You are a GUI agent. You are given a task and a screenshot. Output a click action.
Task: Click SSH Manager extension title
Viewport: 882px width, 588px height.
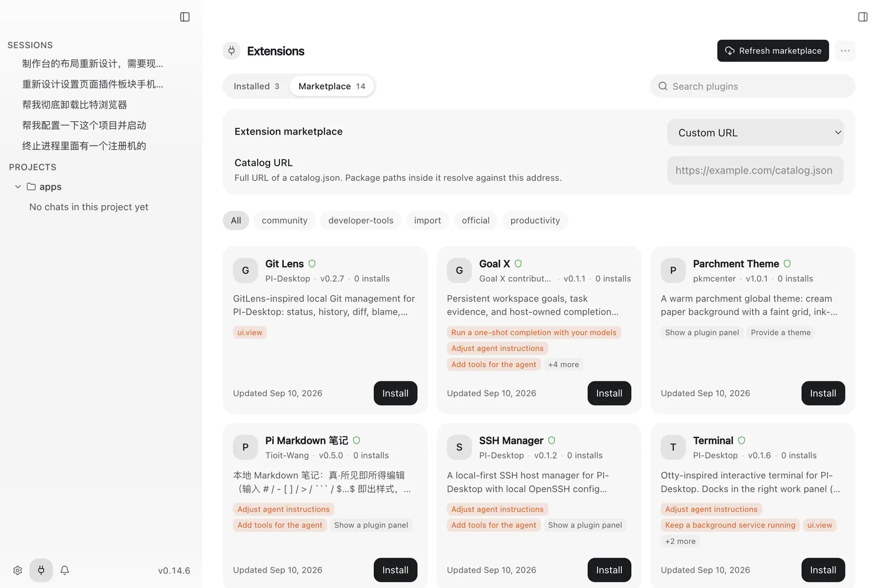(x=511, y=440)
